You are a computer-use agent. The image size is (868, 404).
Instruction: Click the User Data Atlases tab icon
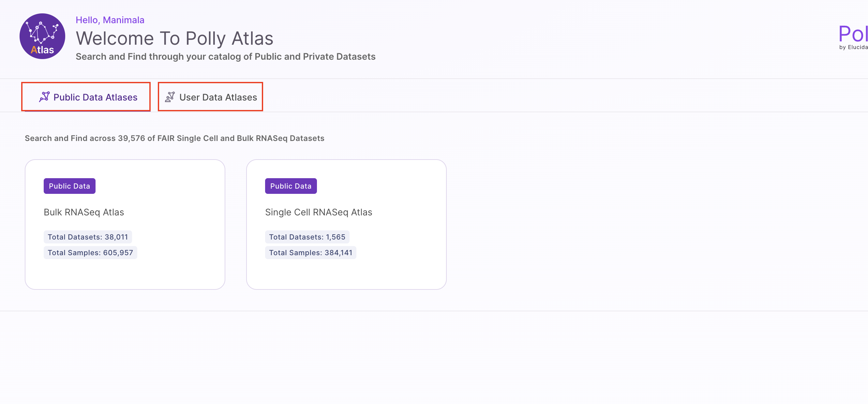170,97
